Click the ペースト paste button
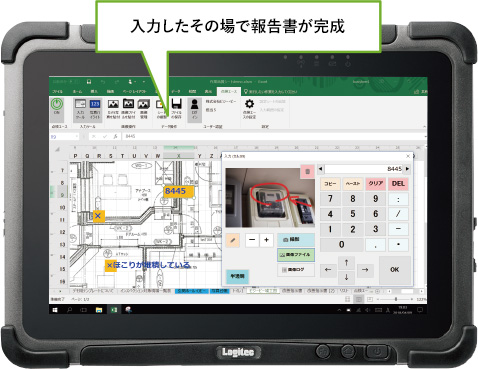Screen dimensions: 478x369 353,184
